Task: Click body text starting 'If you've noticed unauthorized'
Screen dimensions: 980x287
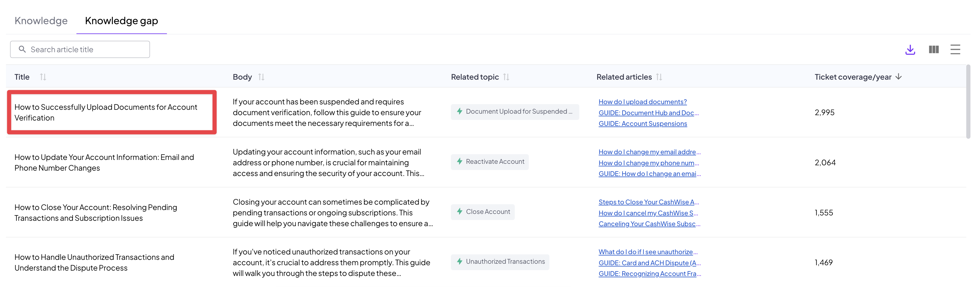Action: 331,263
